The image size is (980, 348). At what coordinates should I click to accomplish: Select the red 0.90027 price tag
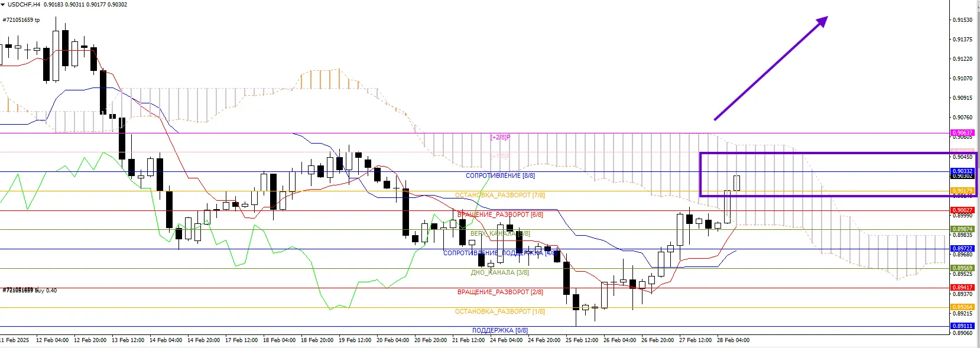[962, 210]
